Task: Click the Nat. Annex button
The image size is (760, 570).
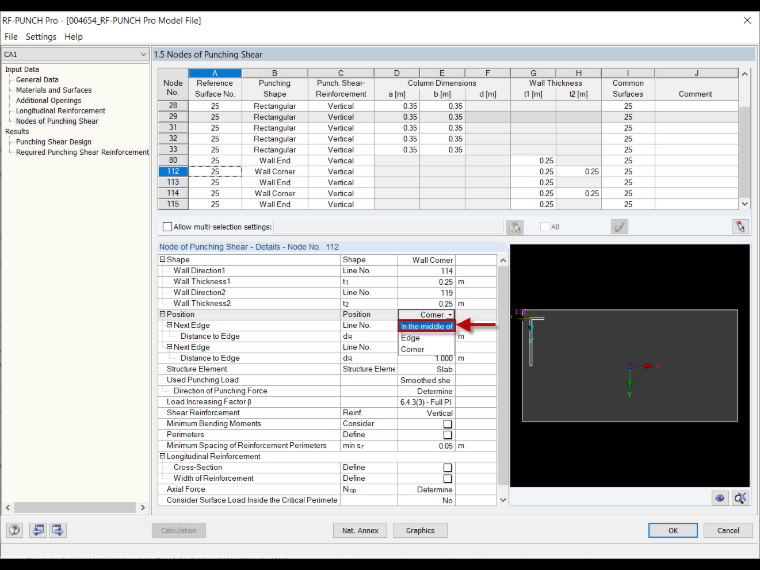Action: pos(360,530)
